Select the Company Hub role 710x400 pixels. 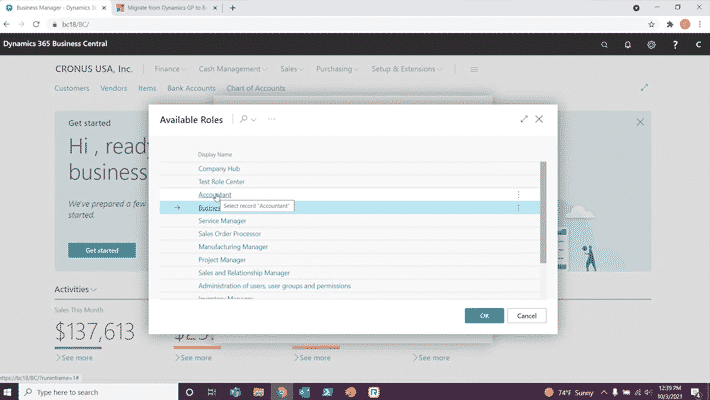[219, 169]
